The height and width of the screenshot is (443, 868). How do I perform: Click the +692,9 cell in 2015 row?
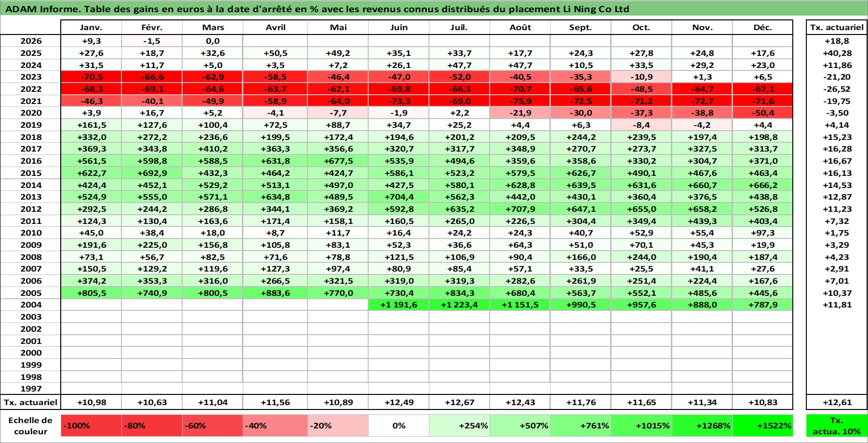click(152, 173)
